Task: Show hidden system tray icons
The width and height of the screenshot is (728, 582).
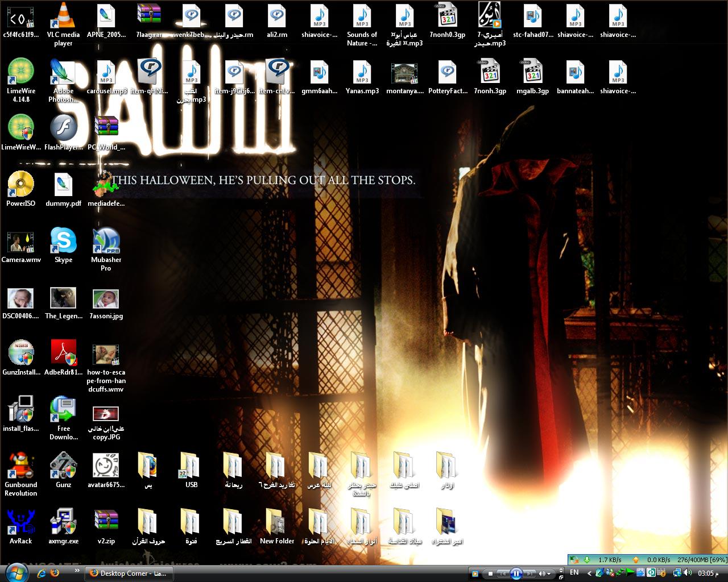Action: [589, 573]
